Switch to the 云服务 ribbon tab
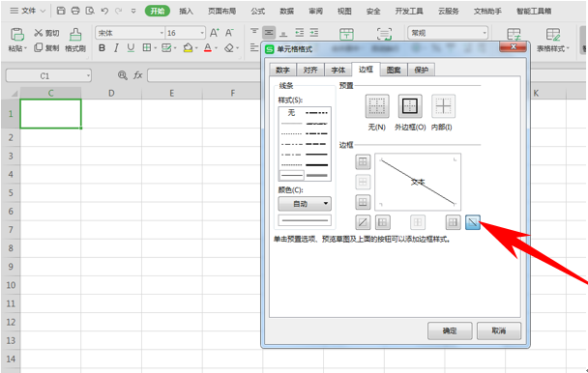This screenshot has width=588, height=373. click(x=449, y=12)
